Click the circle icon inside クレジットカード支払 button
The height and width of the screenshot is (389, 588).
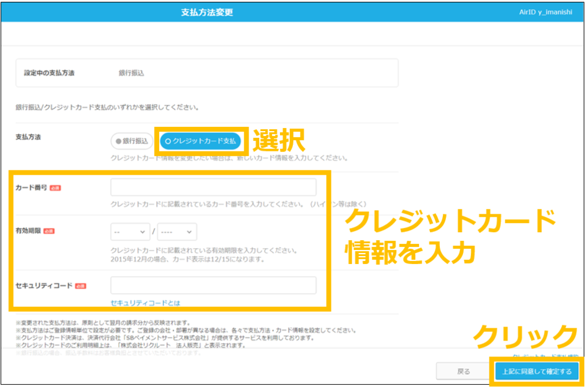point(168,141)
